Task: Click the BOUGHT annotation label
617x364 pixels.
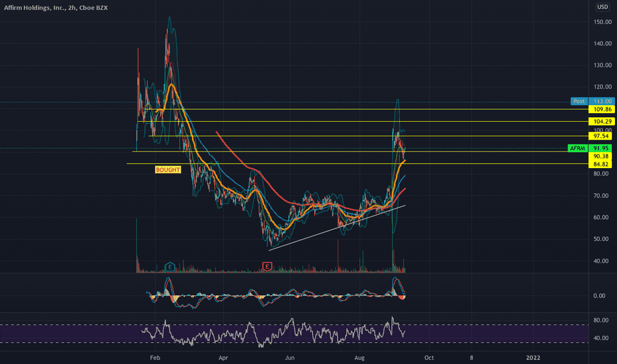Action: [x=167, y=170]
